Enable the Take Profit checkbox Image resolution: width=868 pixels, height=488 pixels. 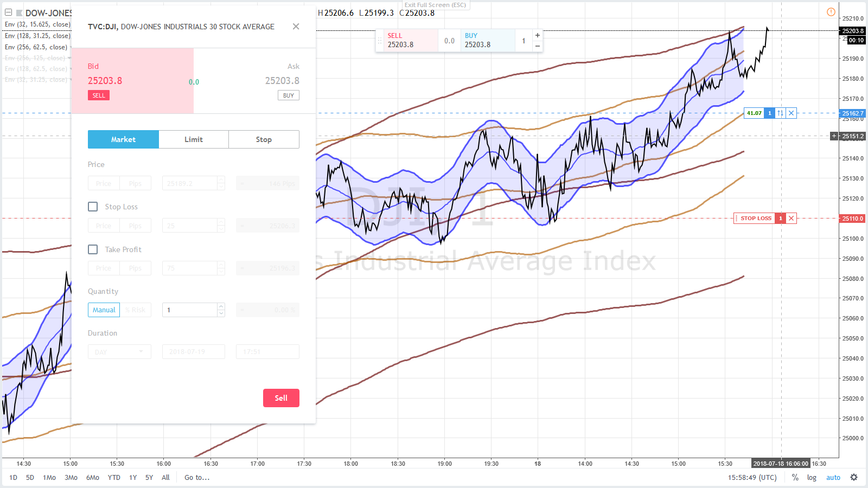coord(93,249)
